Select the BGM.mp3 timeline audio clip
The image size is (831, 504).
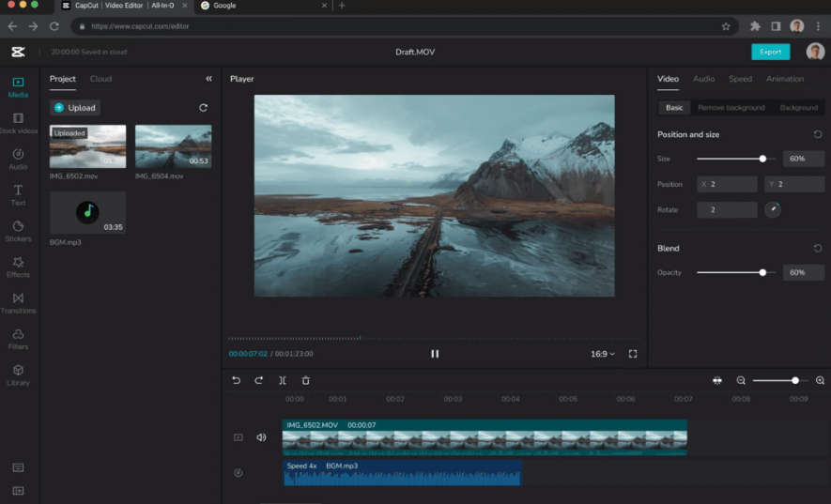[x=402, y=473]
